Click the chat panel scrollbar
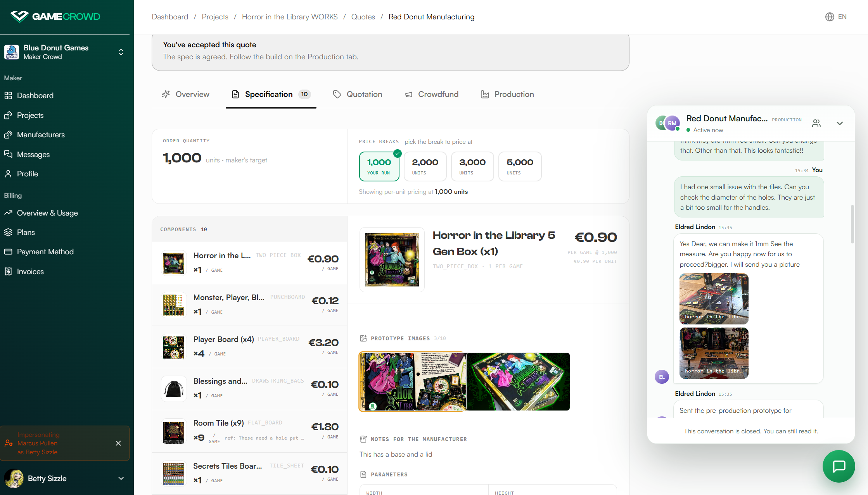Image resolution: width=868 pixels, height=495 pixels. [x=852, y=224]
